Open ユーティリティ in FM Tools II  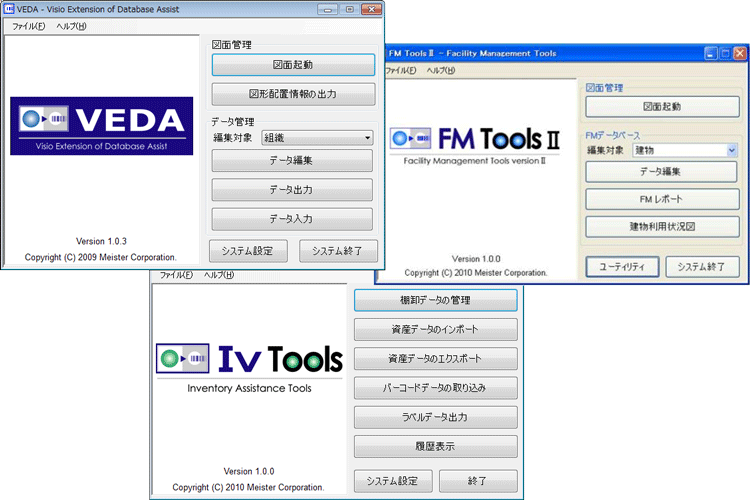pos(622,267)
